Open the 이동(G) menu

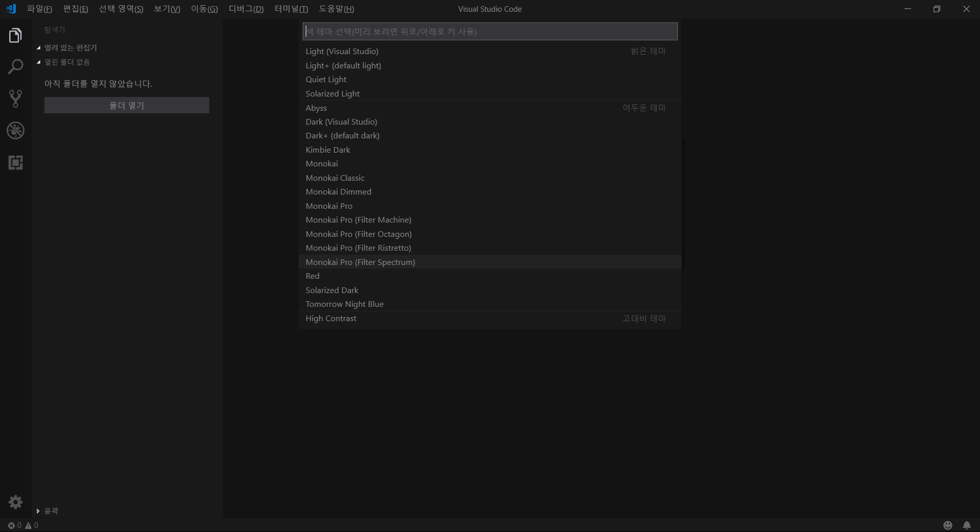[204, 9]
